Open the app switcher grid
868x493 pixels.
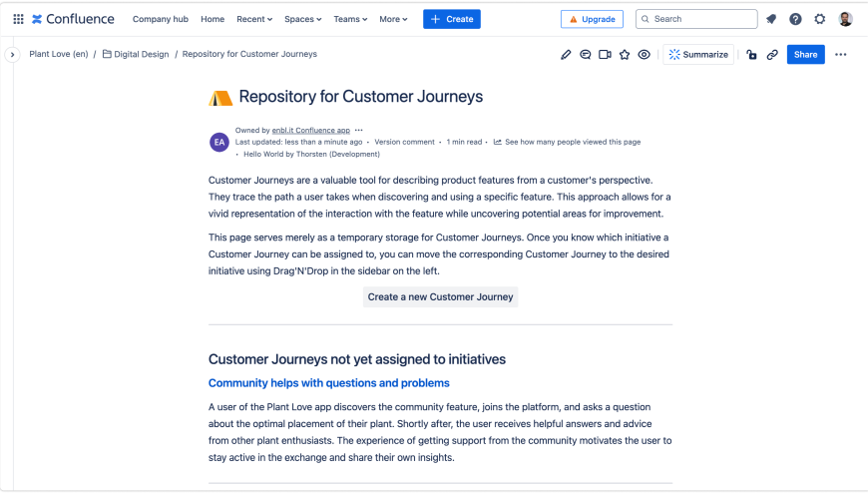[18, 19]
